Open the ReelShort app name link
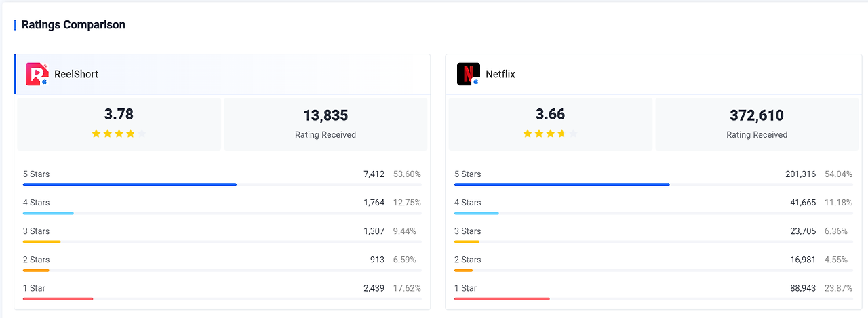 click(x=76, y=74)
